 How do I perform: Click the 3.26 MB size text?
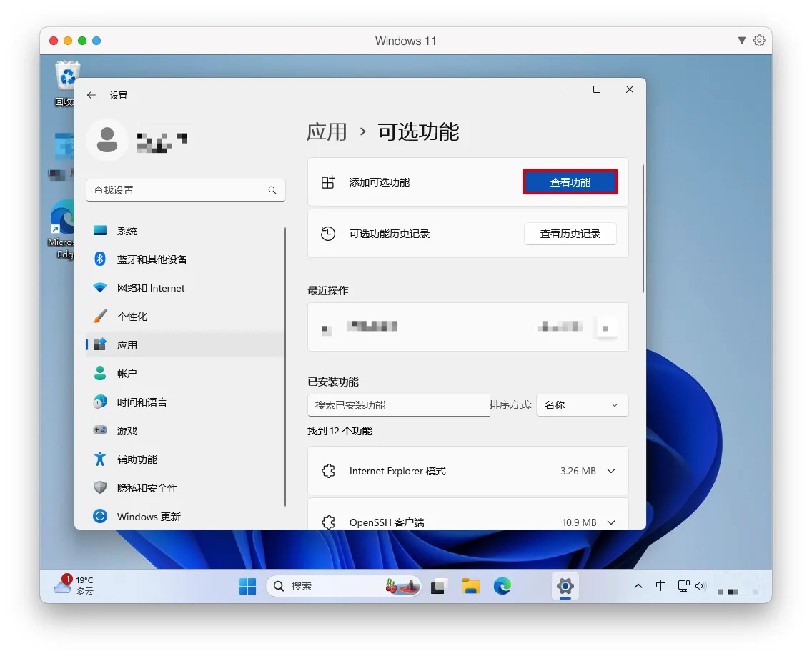[578, 471]
